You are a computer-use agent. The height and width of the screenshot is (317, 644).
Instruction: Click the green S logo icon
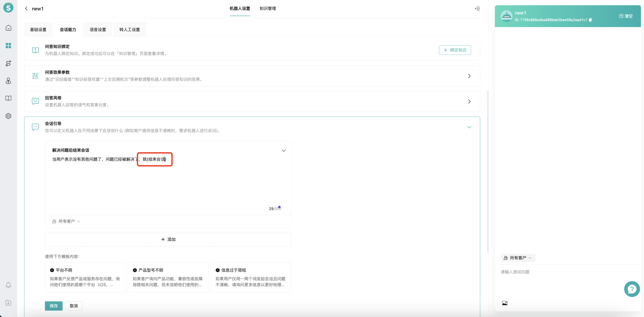tap(8, 8)
